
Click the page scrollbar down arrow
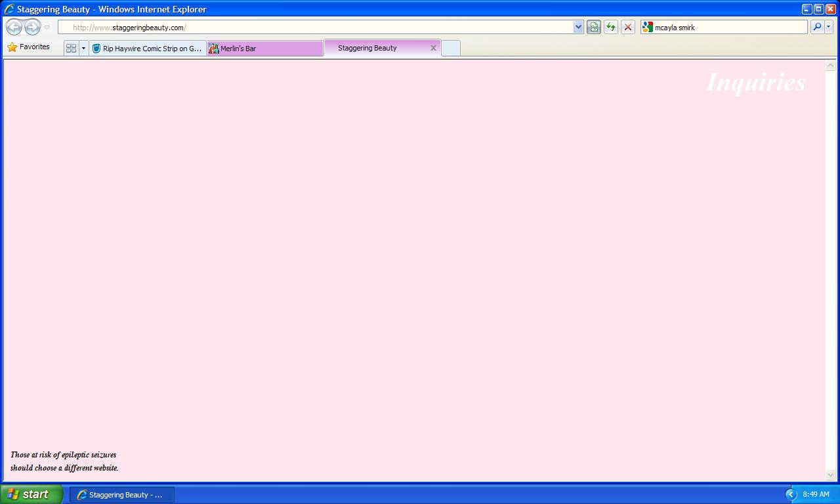830,474
